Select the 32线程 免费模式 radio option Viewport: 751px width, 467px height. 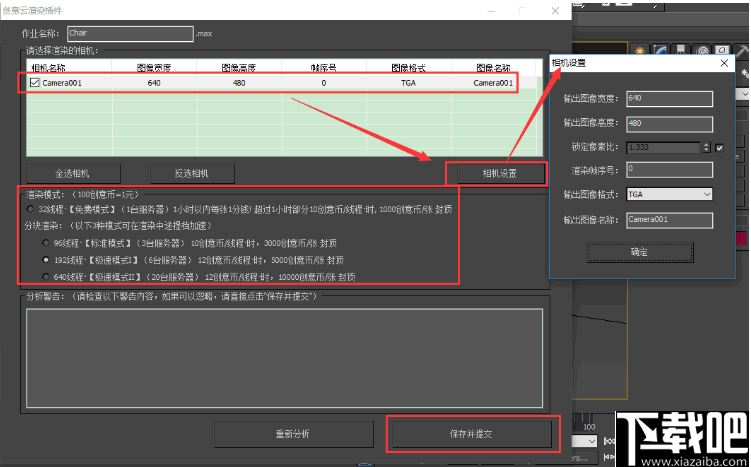click(30, 209)
